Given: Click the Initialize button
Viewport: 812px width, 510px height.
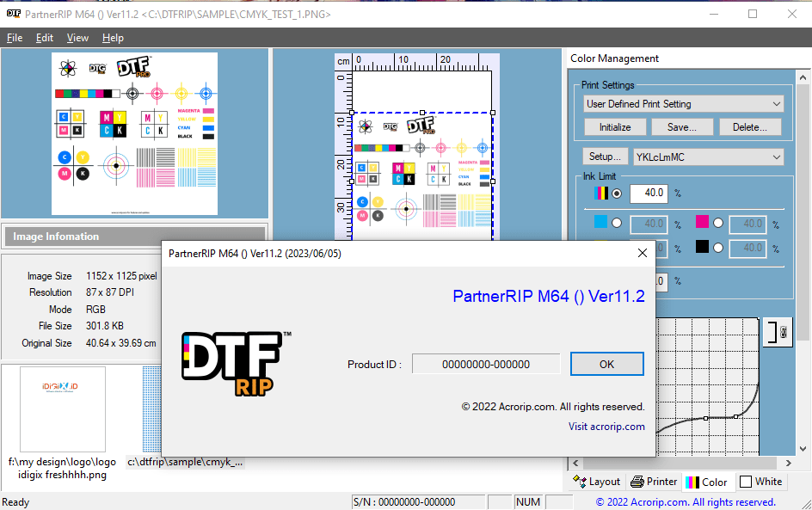Looking at the screenshot, I should [x=615, y=126].
